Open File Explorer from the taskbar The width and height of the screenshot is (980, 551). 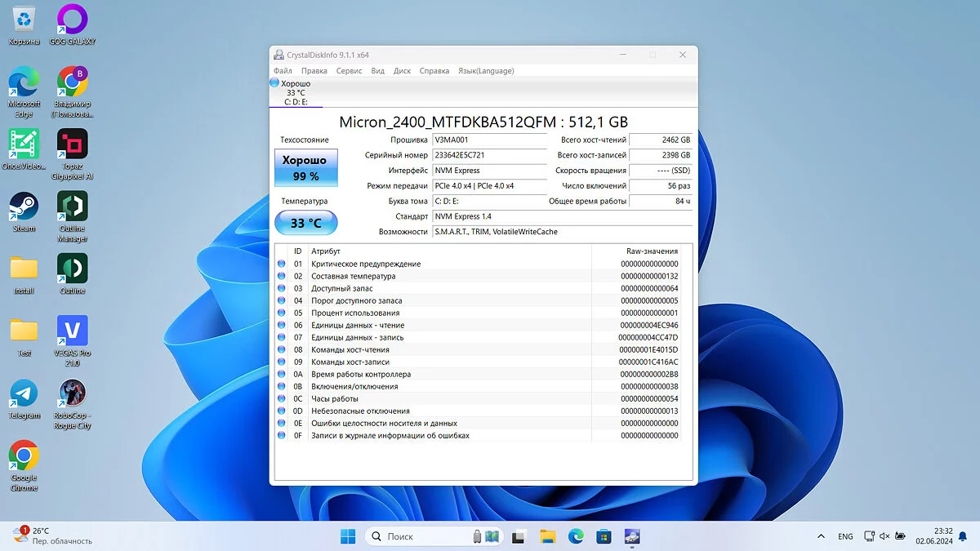tap(547, 536)
